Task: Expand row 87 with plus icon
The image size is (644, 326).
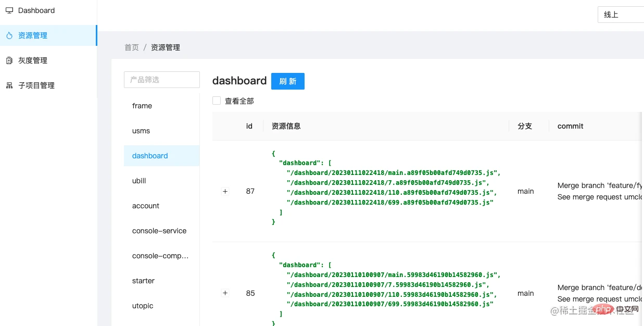Action: point(225,191)
